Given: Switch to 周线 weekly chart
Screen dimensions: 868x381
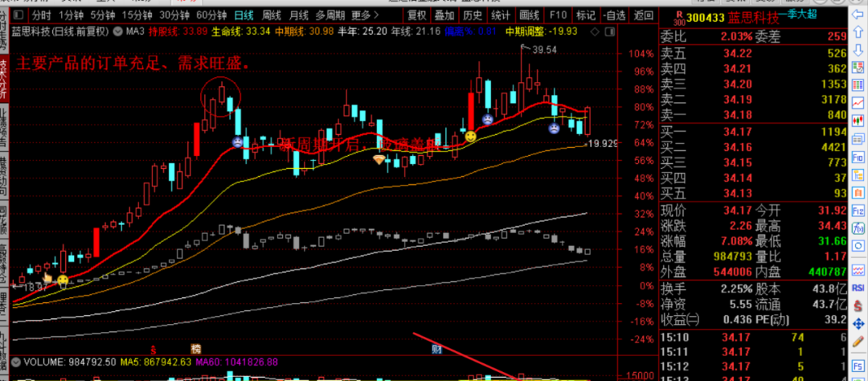Looking at the screenshot, I should coord(272,15).
